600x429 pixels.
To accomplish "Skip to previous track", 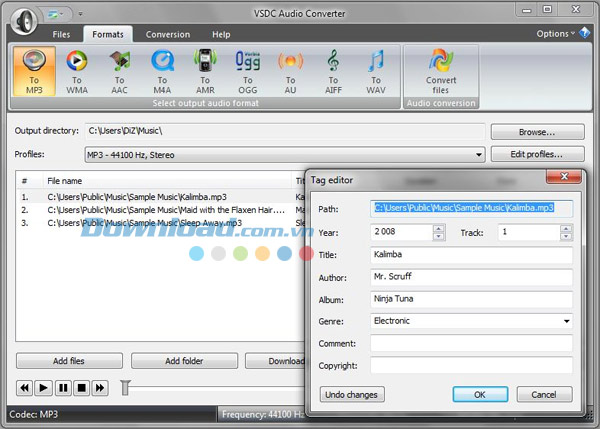I will [x=24, y=388].
